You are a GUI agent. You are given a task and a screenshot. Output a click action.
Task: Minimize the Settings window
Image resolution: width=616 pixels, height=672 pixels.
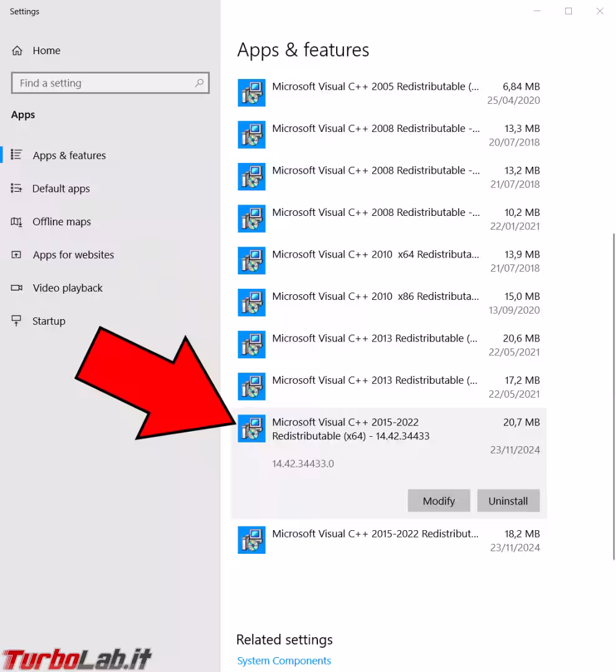pyautogui.click(x=537, y=11)
